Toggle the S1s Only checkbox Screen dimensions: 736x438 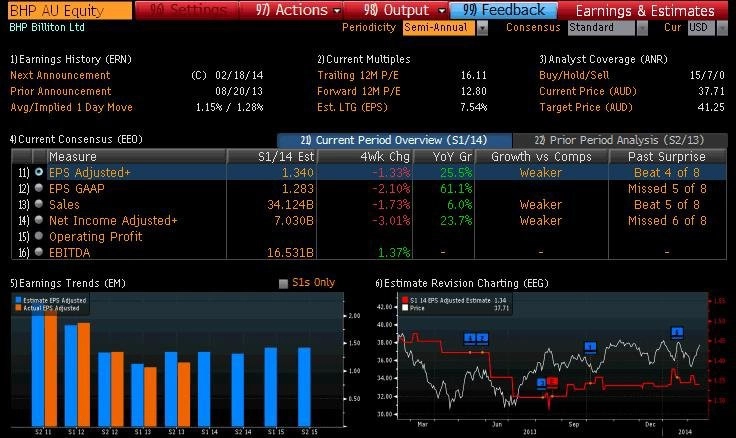(x=283, y=284)
